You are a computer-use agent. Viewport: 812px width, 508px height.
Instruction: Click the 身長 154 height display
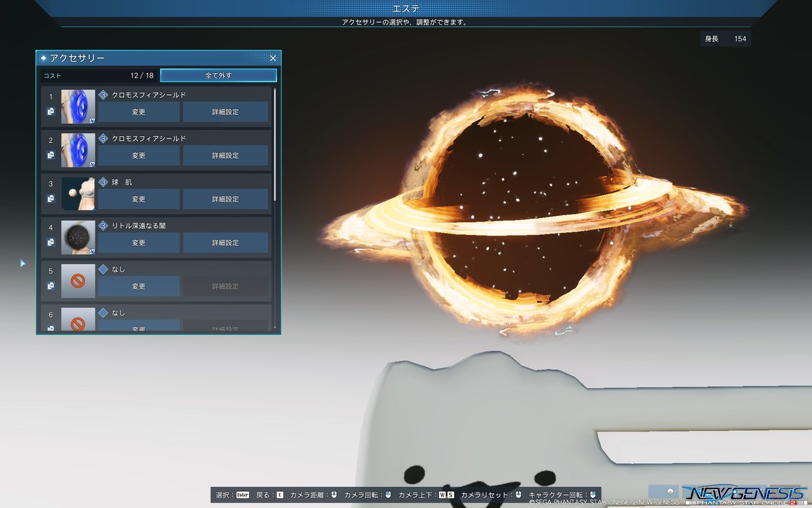pos(725,39)
